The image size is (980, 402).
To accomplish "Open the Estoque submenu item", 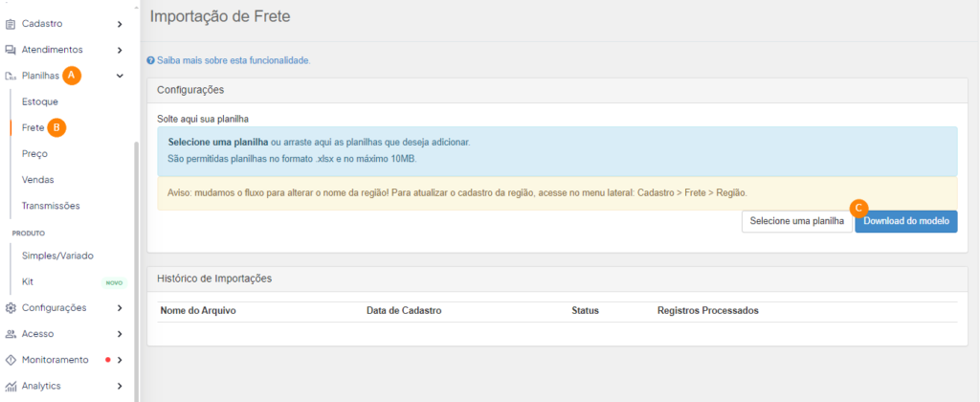I will pos(39,101).
